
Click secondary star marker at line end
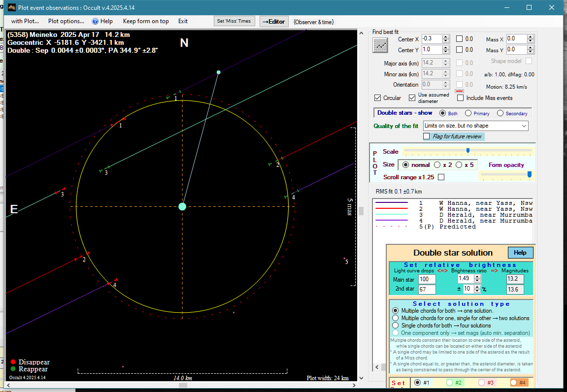coord(218,72)
